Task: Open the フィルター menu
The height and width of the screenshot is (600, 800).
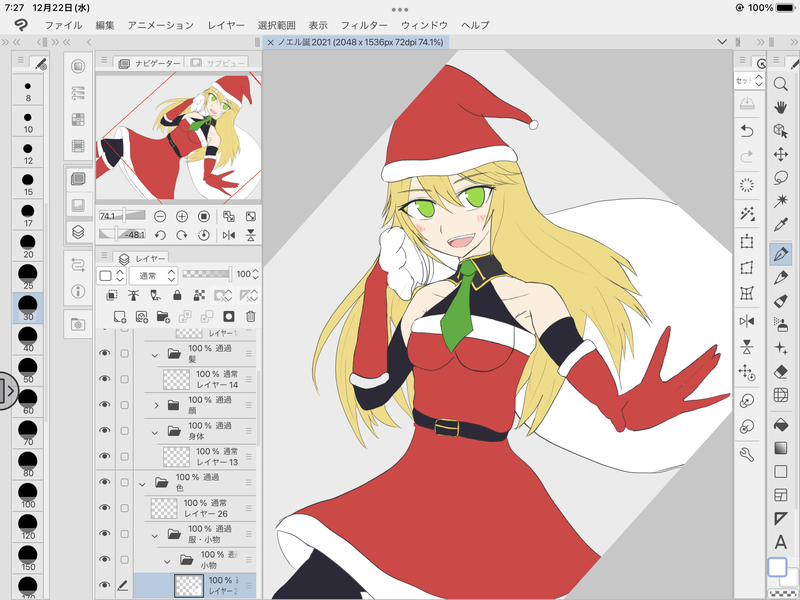Action: [x=364, y=25]
